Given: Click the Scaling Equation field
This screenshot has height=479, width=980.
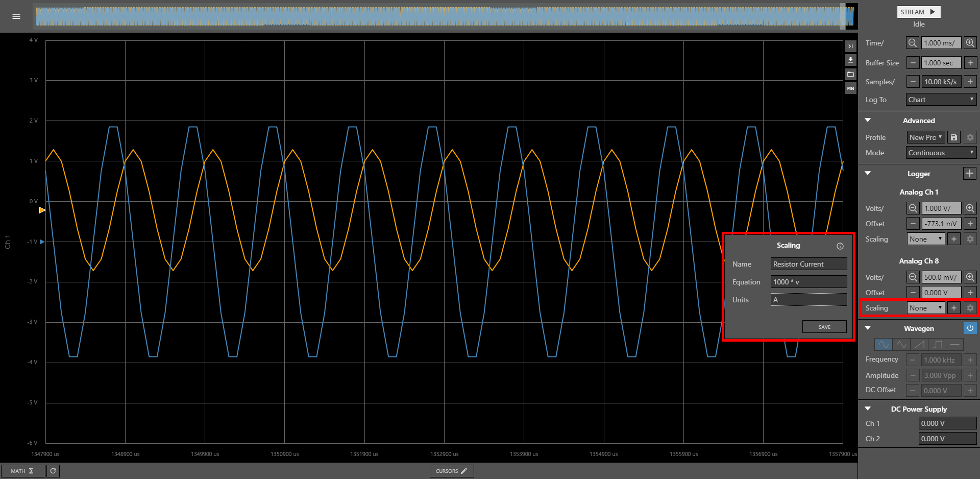Looking at the screenshot, I should pos(808,282).
